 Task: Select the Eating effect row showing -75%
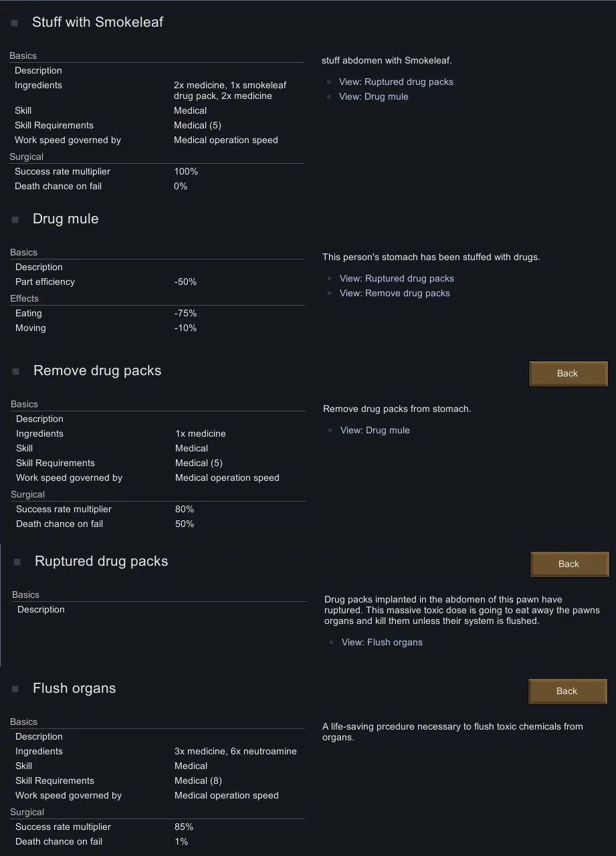(158, 313)
